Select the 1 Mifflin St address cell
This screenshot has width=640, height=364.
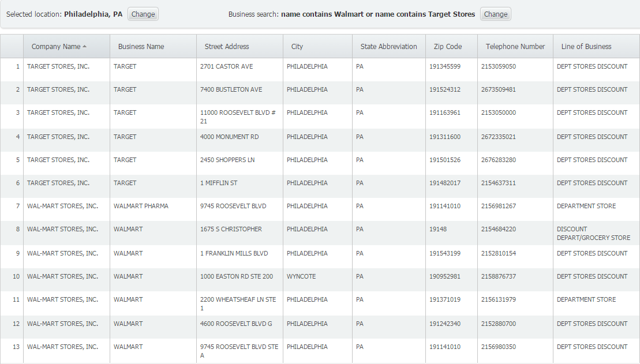tap(218, 183)
